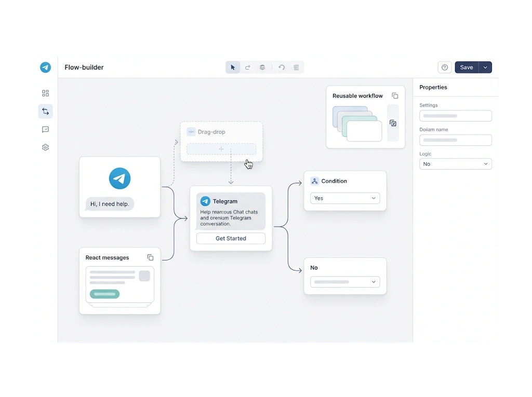Expand the Save options arrow
Screen dimensions: 532x397
(x=485, y=67)
